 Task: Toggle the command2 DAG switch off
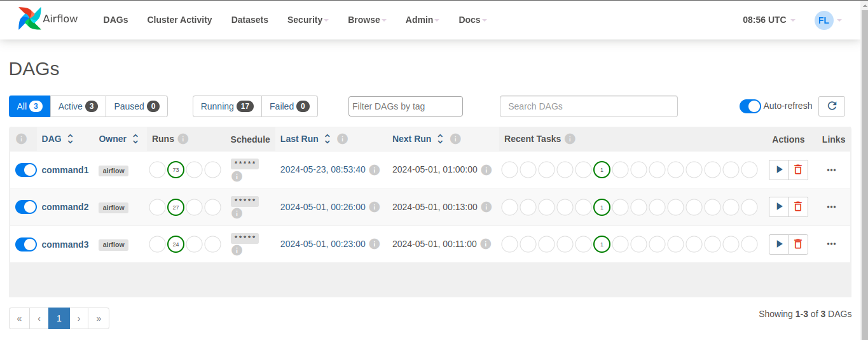26,207
